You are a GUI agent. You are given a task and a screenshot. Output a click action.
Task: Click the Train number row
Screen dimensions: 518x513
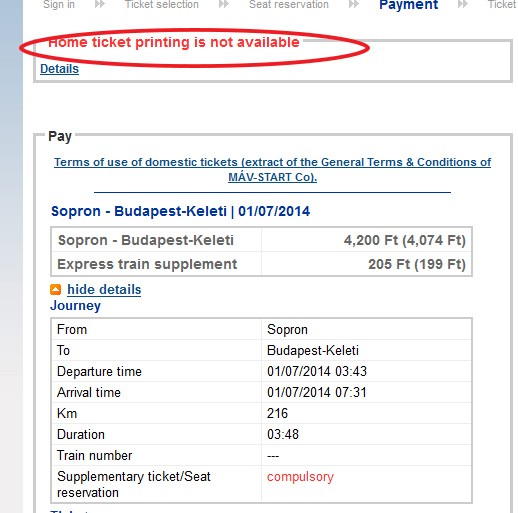click(261, 455)
